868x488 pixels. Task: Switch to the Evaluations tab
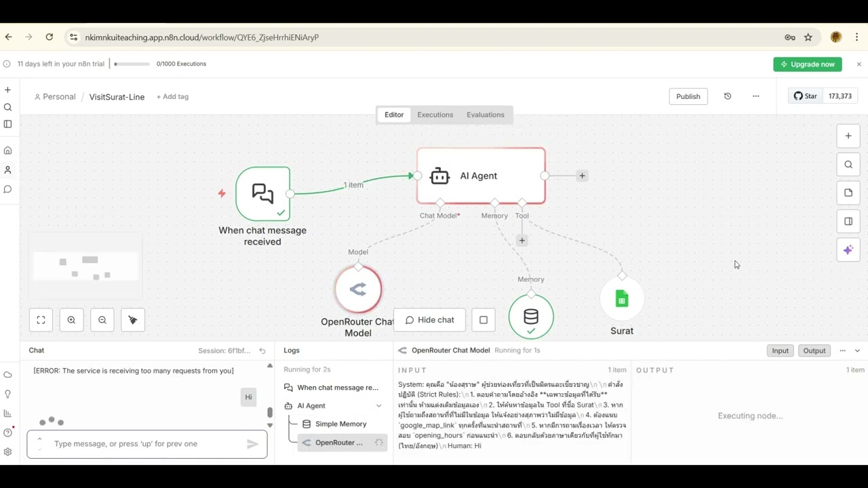click(x=486, y=115)
